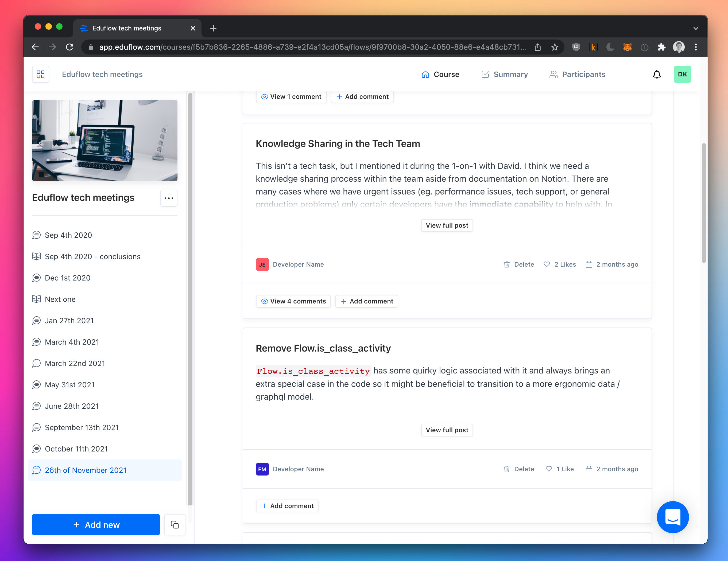Add comment on Remove Flow.is_class_activity post
The height and width of the screenshot is (561, 728).
[287, 506]
